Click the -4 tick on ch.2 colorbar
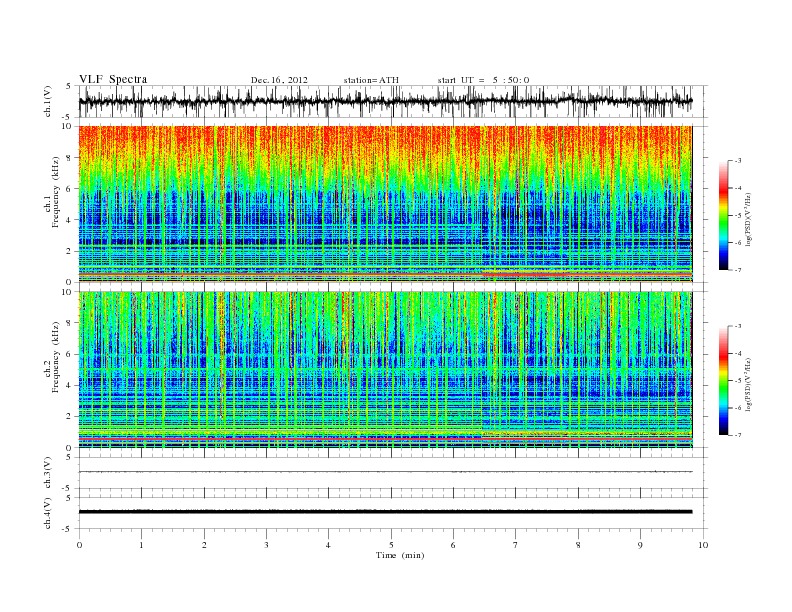The height and width of the screenshot is (612, 792). tap(737, 353)
